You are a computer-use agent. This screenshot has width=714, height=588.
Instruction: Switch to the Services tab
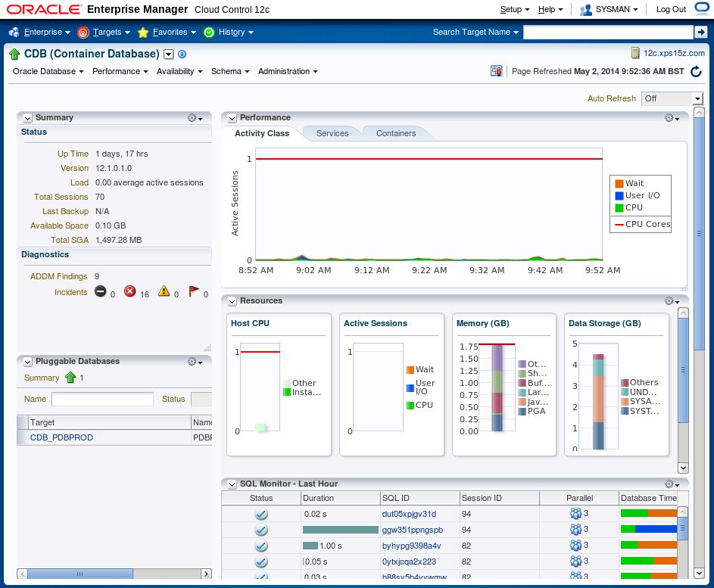[x=332, y=133]
